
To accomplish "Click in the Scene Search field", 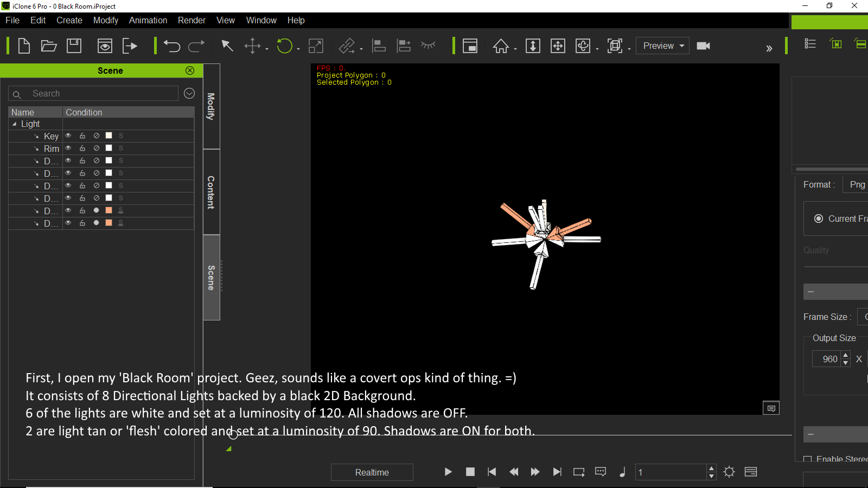I will coord(93,93).
